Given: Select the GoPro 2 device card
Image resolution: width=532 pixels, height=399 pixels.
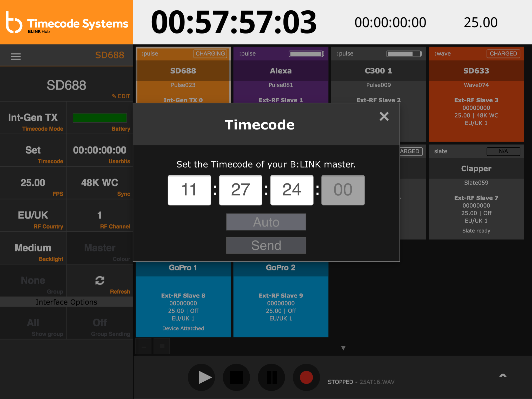Looking at the screenshot, I should tap(281, 299).
